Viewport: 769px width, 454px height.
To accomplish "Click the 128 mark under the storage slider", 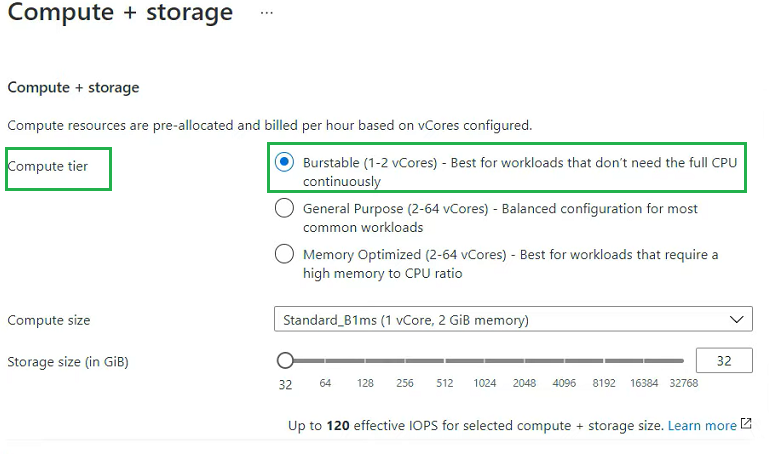I will (x=365, y=383).
